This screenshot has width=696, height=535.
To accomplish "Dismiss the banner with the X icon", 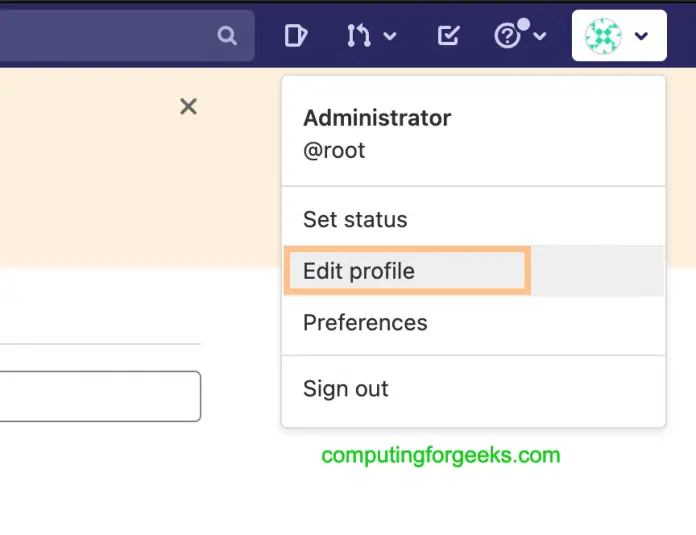I will 188,106.
